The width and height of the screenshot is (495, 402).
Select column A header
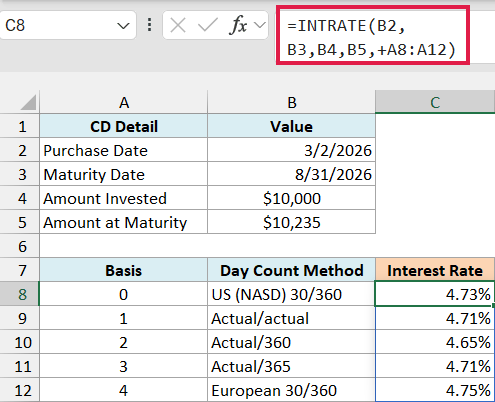coord(124,102)
